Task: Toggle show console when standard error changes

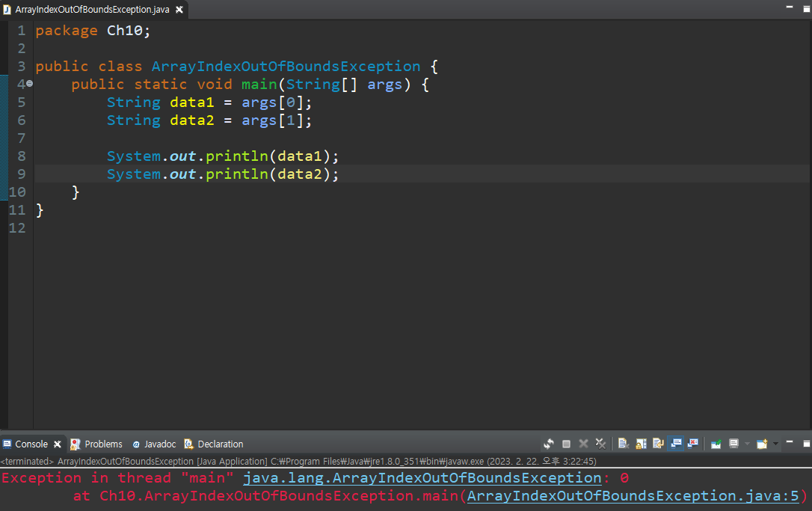Action: pyautogui.click(x=693, y=444)
